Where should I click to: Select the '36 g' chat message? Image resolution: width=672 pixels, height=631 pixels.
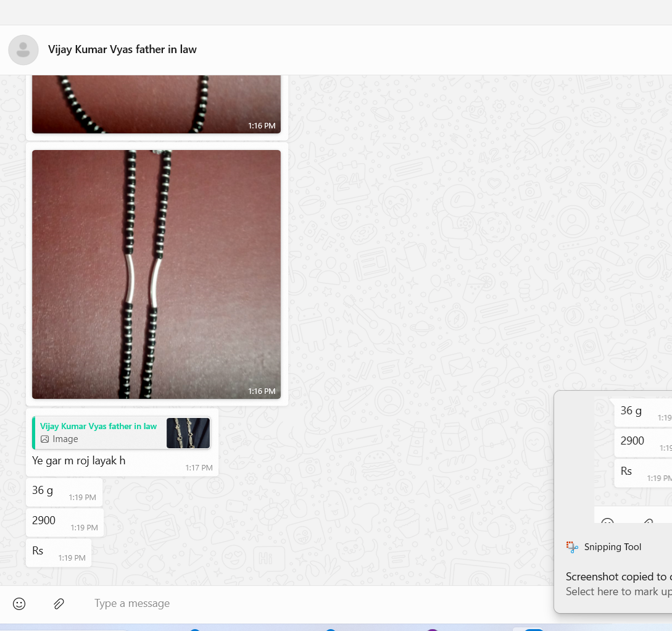[64, 492]
